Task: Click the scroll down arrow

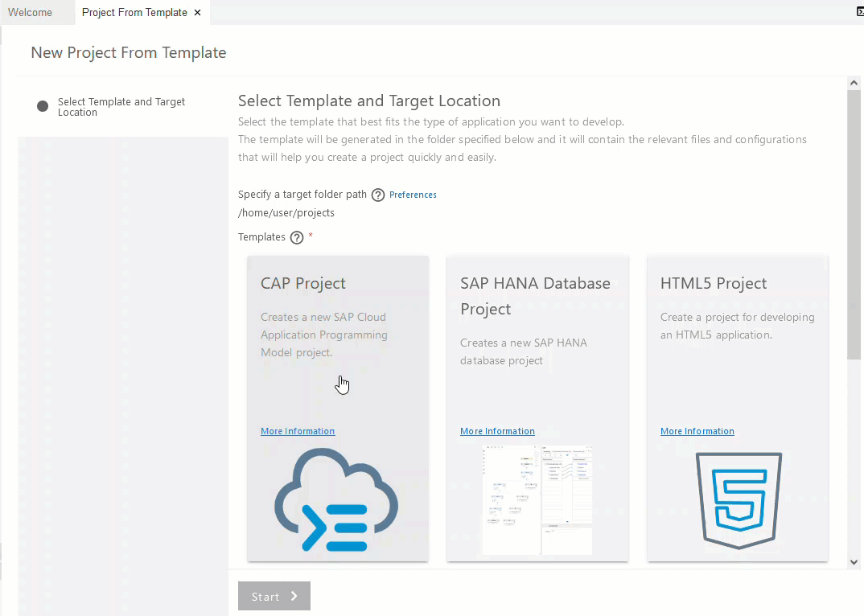Action: tap(854, 562)
